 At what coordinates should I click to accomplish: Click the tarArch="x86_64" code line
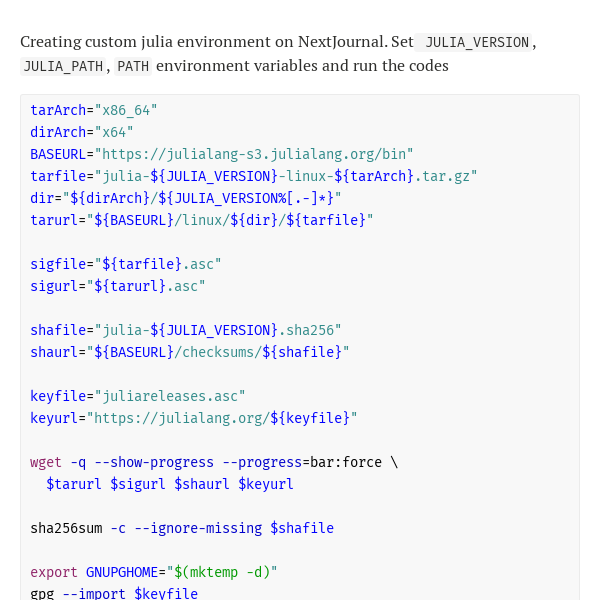click(x=94, y=110)
